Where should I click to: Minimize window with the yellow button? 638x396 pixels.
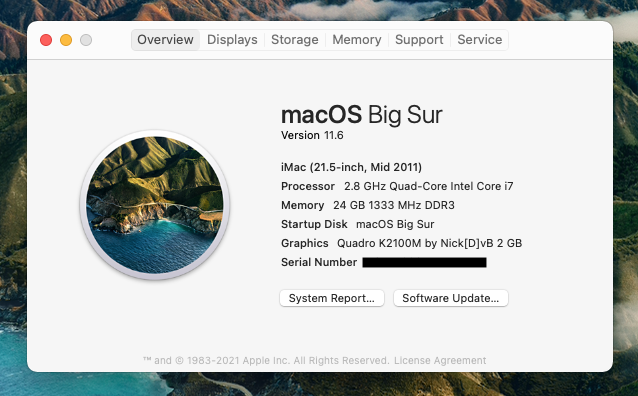pos(66,40)
